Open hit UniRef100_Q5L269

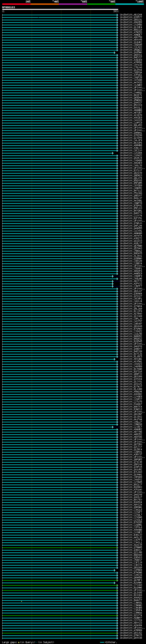click(131, 309)
